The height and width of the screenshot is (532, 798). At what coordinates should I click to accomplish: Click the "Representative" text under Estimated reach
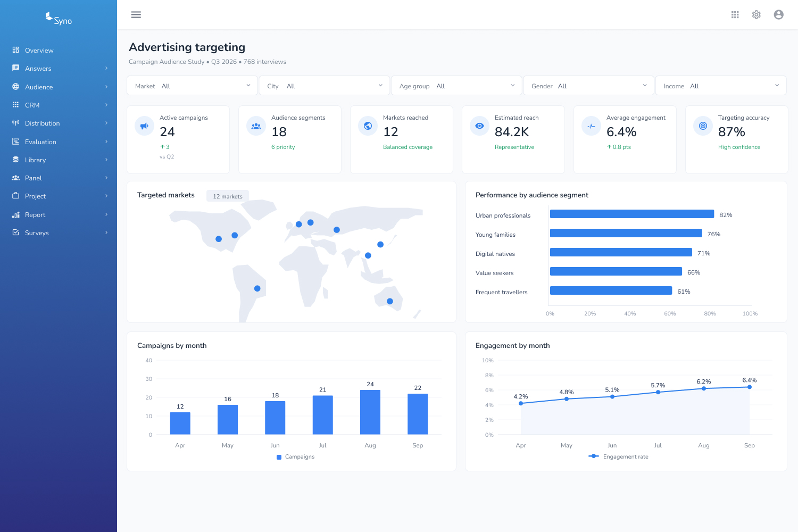(x=514, y=147)
